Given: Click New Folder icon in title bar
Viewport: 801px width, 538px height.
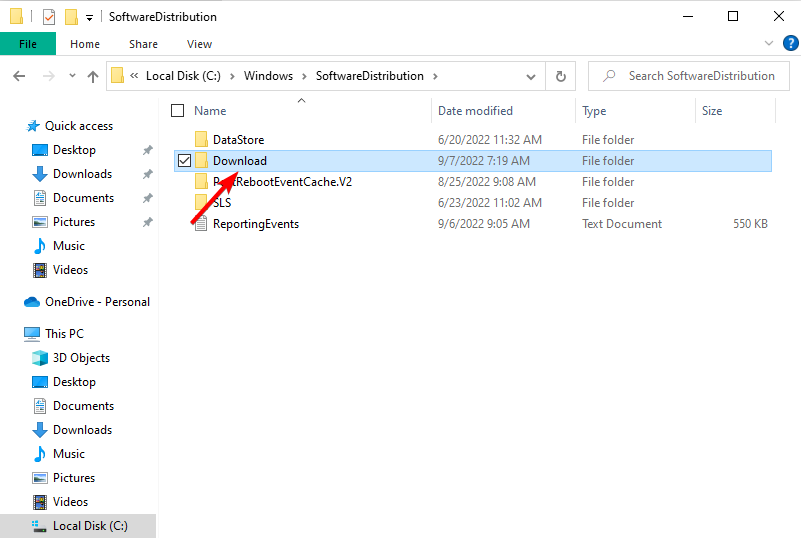Looking at the screenshot, I should [x=71, y=17].
